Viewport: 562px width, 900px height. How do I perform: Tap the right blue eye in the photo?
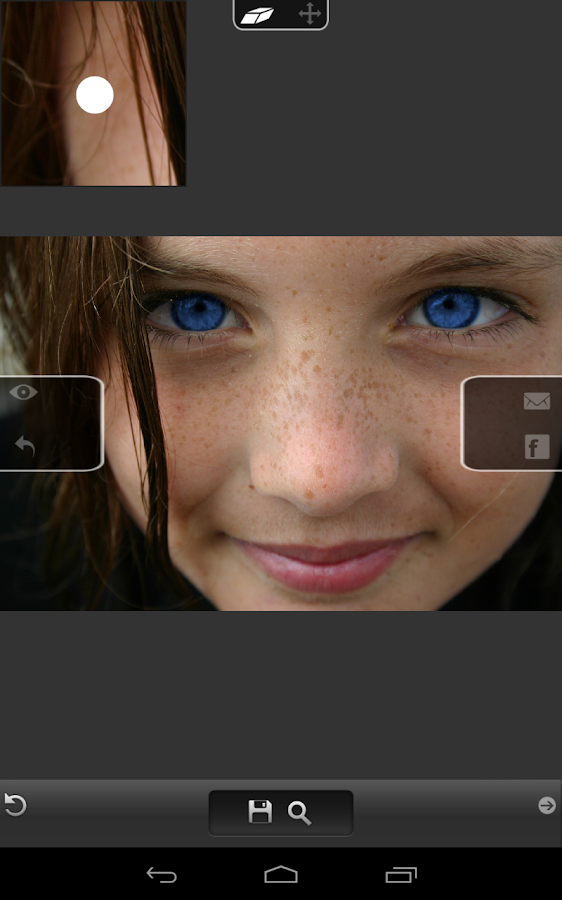452,309
